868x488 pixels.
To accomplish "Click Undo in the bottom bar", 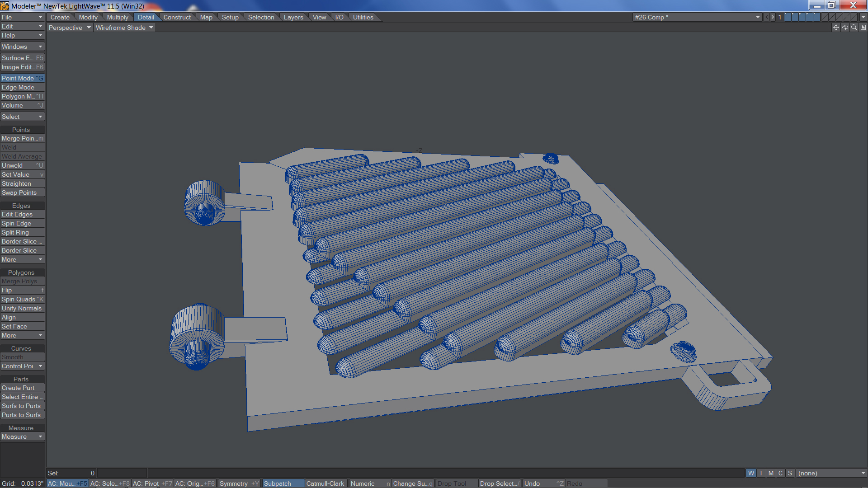I will [x=543, y=483].
